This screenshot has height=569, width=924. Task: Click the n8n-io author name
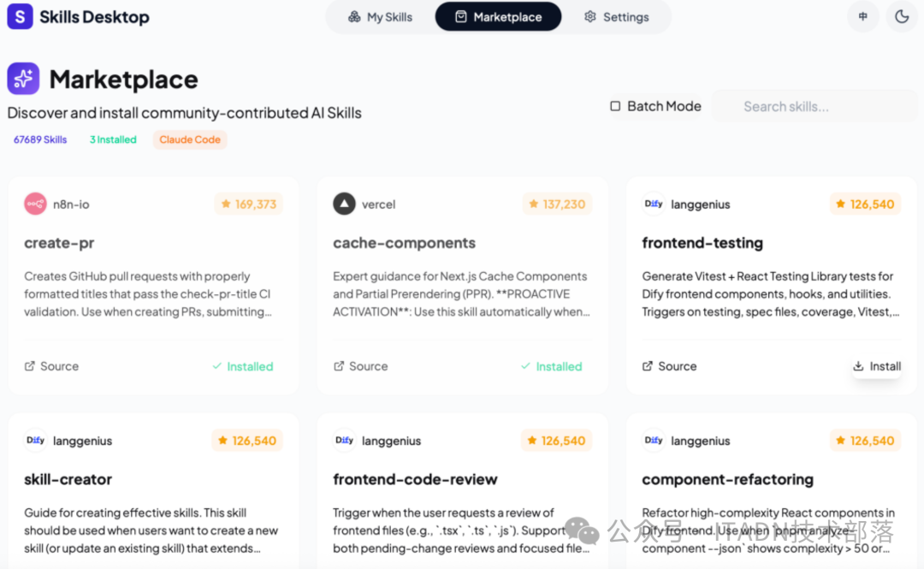click(x=71, y=204)
